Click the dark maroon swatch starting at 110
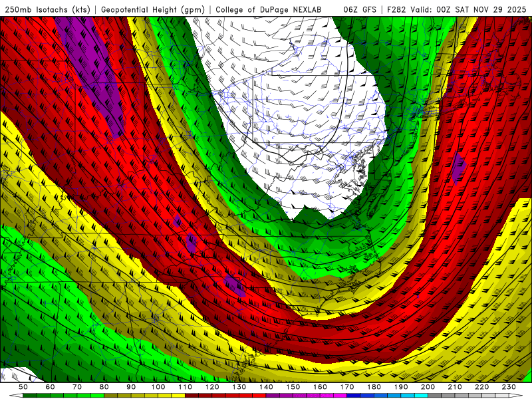 click(x=192, y=396)
